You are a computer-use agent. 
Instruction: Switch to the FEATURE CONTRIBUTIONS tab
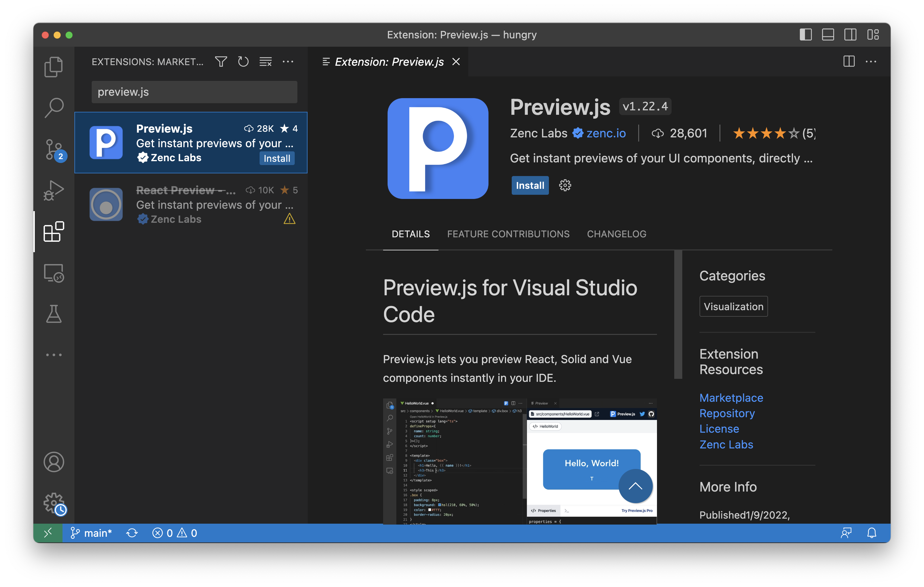point(508,234)
